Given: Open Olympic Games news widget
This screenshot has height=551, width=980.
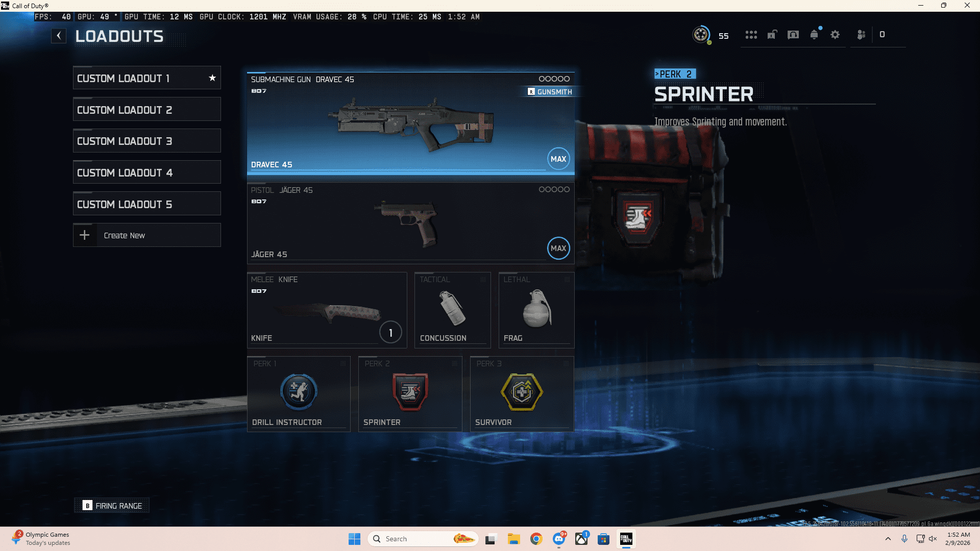Looking at the screenshot, I should 41,539.
